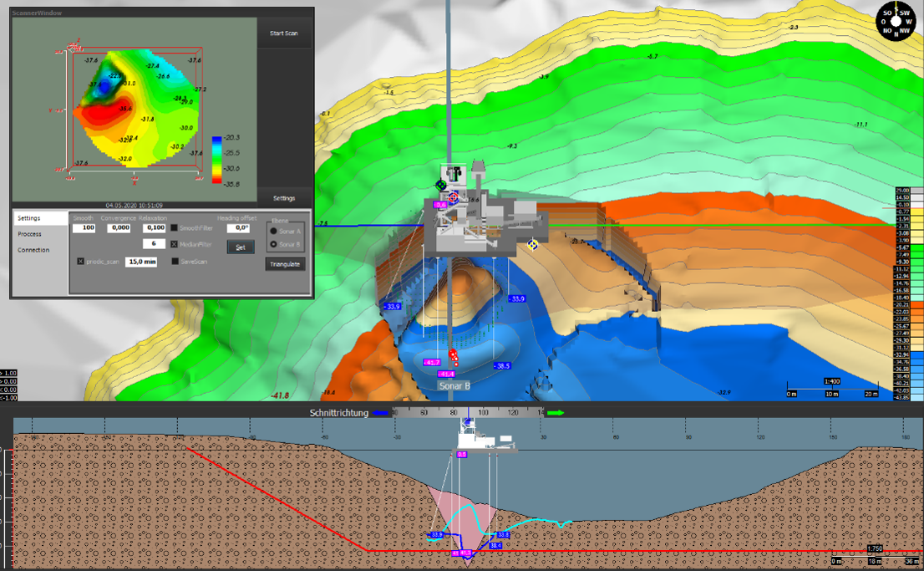
Task: Click the Settings button beside scan image
Action: [x=284, y=198]
